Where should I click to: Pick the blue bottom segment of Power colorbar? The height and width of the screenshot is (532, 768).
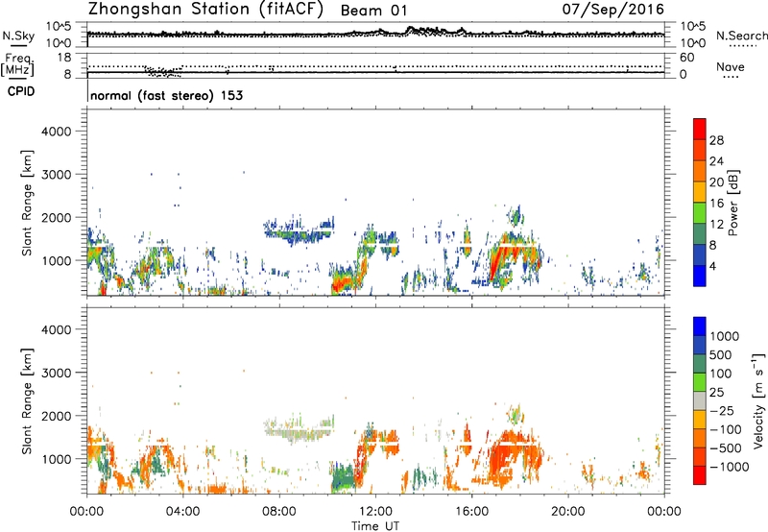tap(700, 276)
